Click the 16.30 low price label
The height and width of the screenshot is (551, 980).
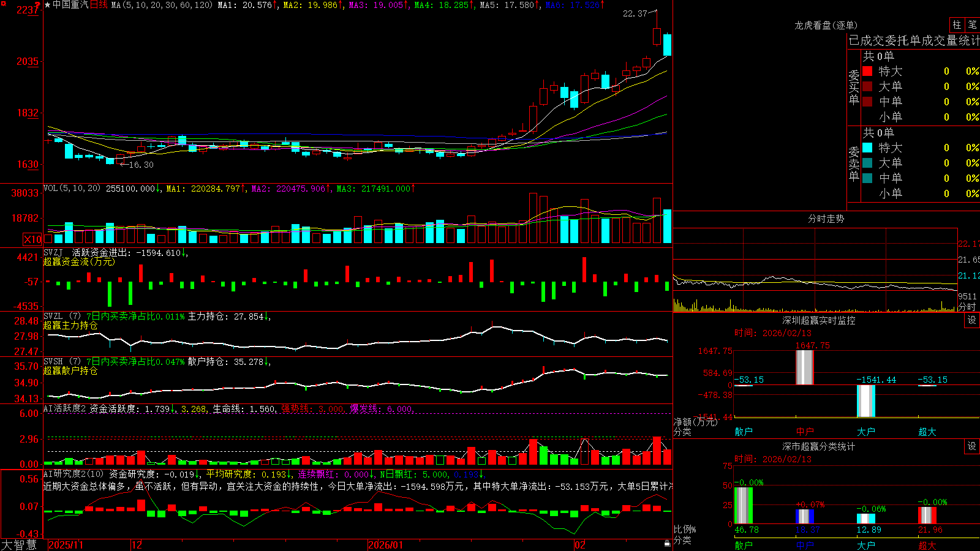pyautogui.click(x=141, y=165)
